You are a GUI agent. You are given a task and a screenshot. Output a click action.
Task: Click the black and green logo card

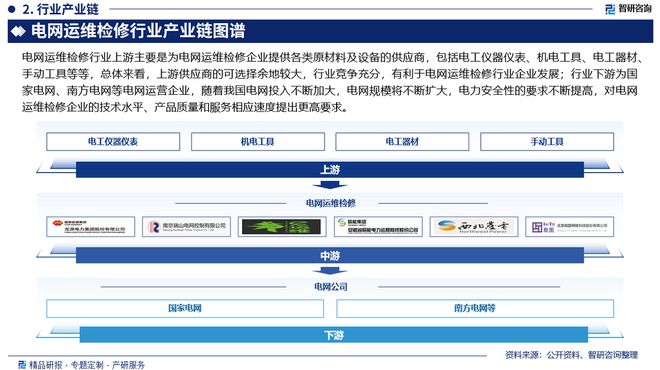(282, 227)
